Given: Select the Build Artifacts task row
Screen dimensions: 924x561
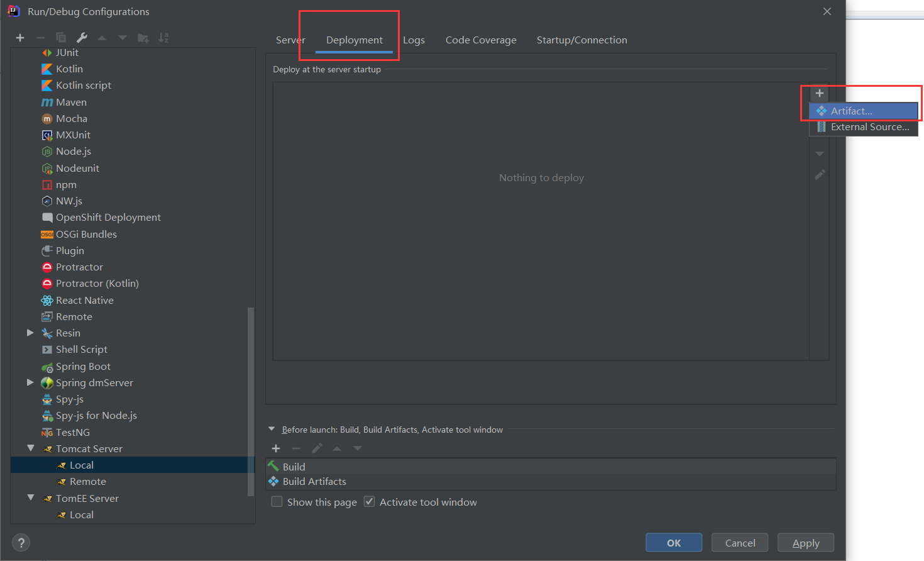Looking at the screenshot, I should [x=551, y=482].
